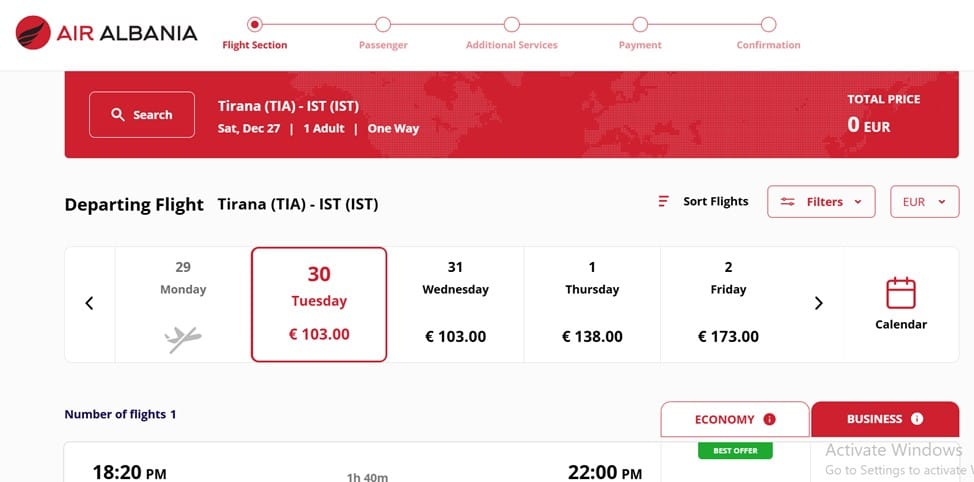Click the Flight Section step indicator

pyautogui.click(x=255, y=24)
